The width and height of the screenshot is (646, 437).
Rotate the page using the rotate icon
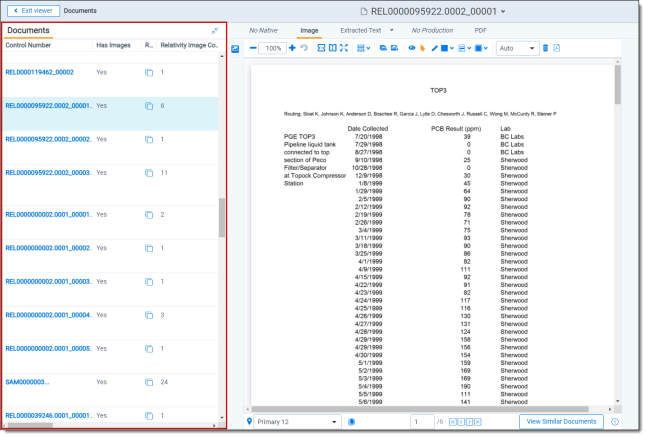303,48
